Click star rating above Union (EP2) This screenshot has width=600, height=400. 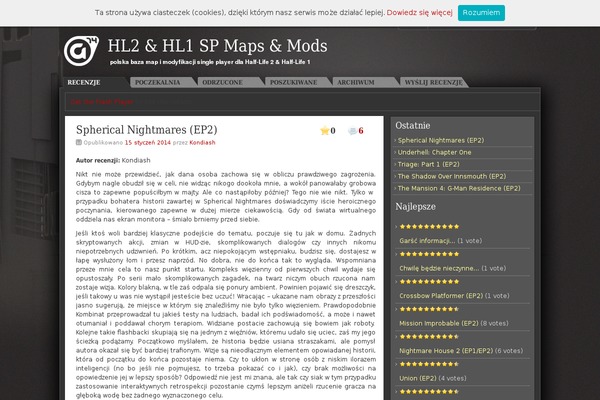tap(429, 364)
